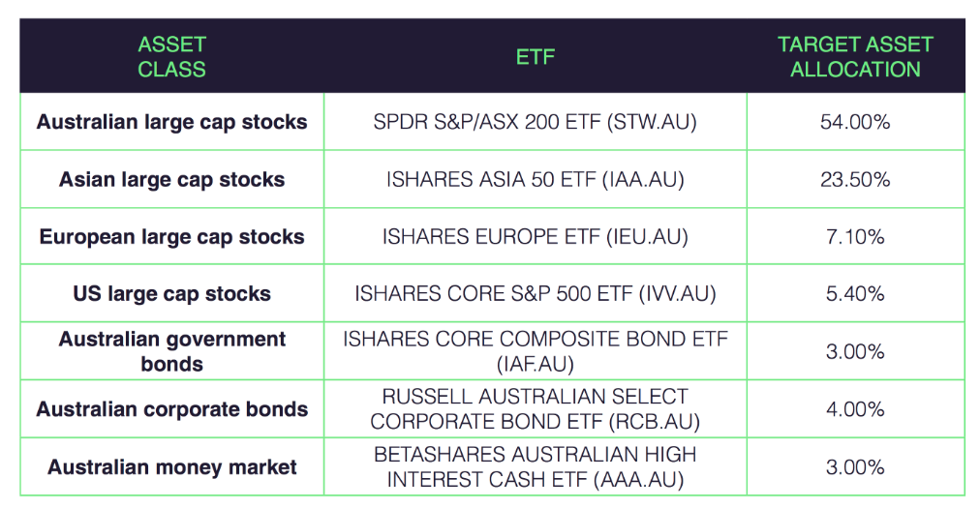Viewport: 980px width, 508px height.
Task: Click the 54.00% allocation value
Action: click(x=855, y=122)
